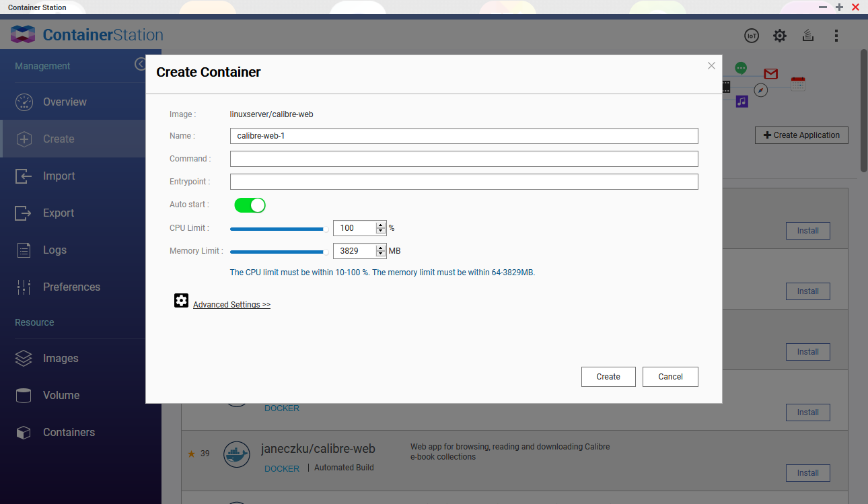
Task: Open Overview in the sidebar
Action: click(65, 102)
